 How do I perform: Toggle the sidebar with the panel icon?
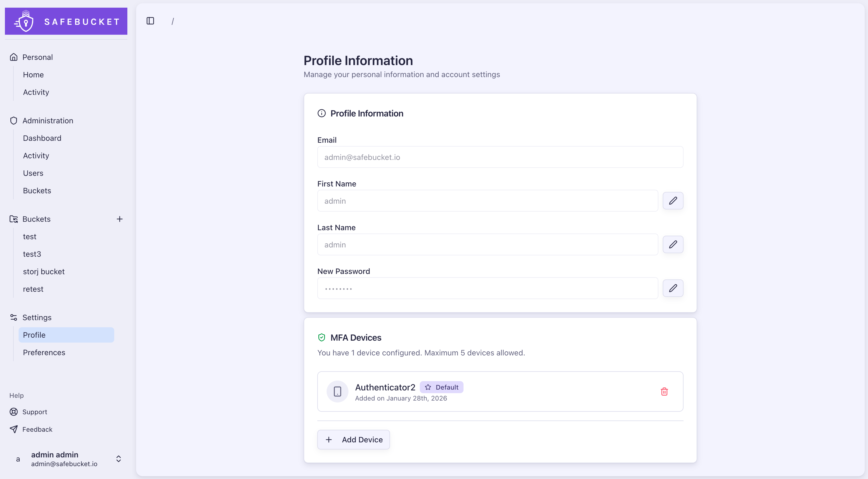[150, 21]
